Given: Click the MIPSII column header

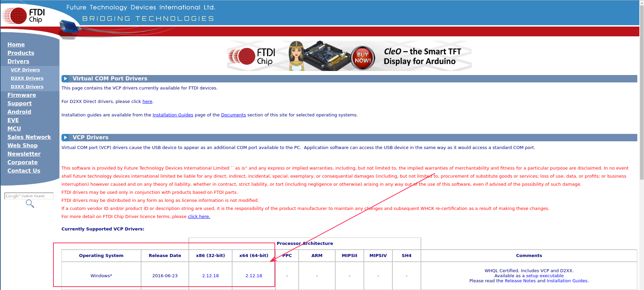Looking at the screenshot, I should [349, 255].
